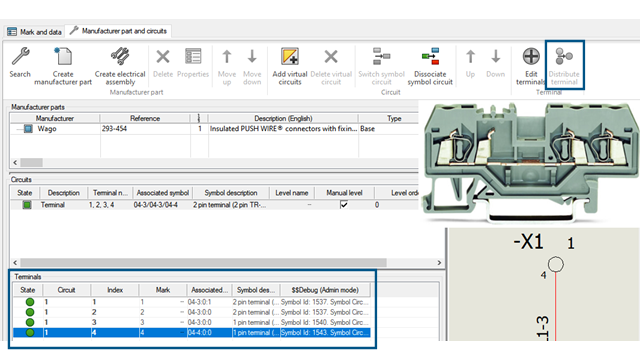Screen dimensions: 640x360
Task: Open Edit terminals tool
Action: (x=531, y=56)
